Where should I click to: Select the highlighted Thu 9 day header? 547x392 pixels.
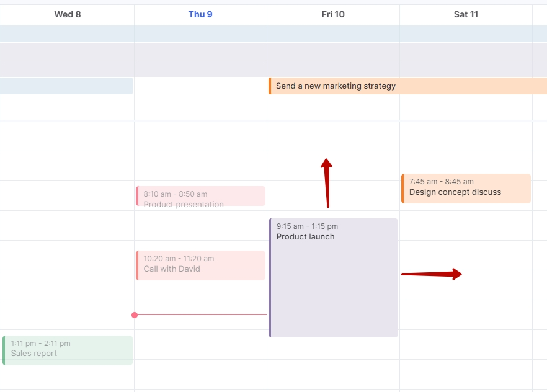(200, 14)
